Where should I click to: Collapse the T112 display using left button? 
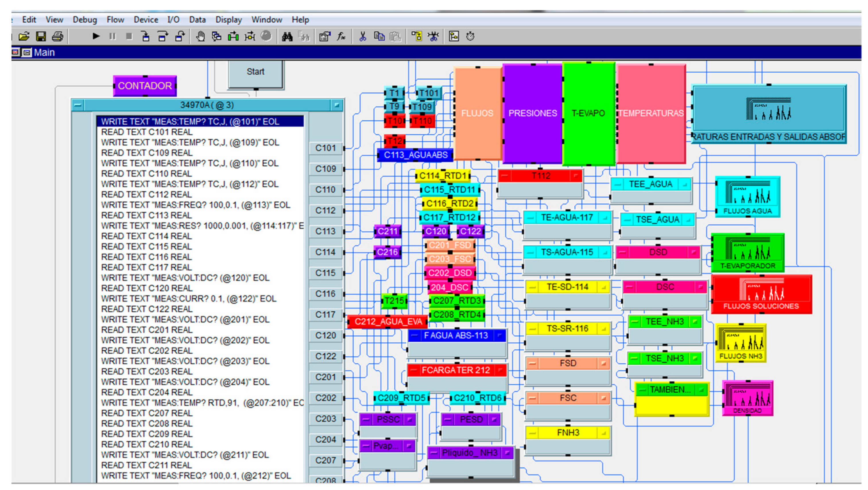click(505, 176)
